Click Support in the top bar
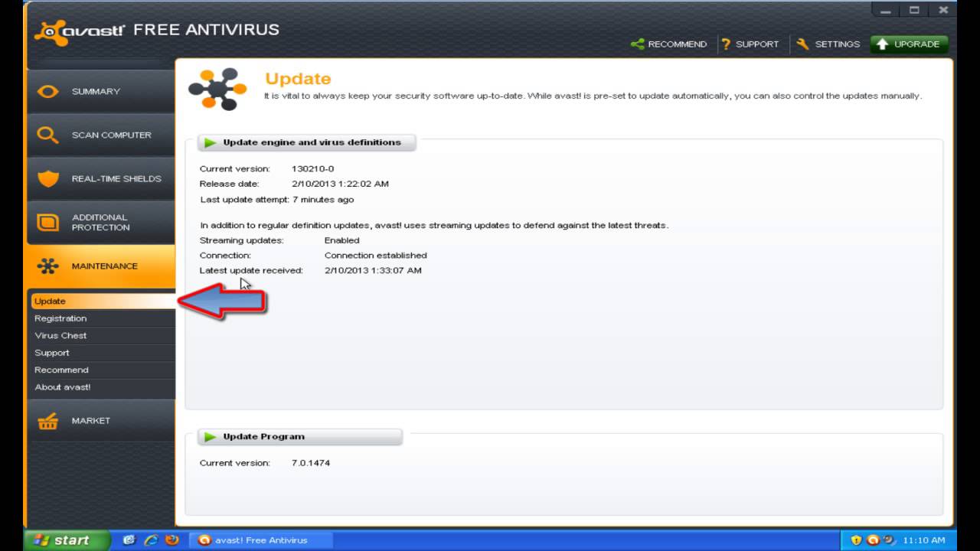 [x=750, y=44]
